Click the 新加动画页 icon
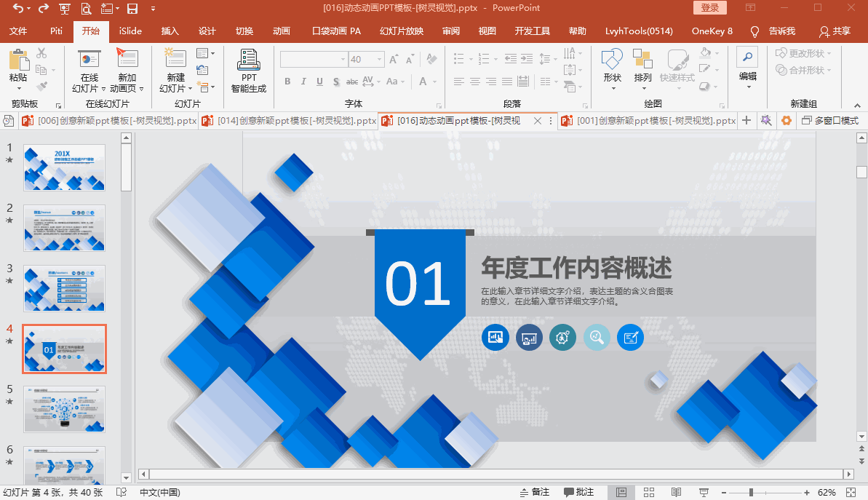The image size is (868, 500). coord(127,59)
